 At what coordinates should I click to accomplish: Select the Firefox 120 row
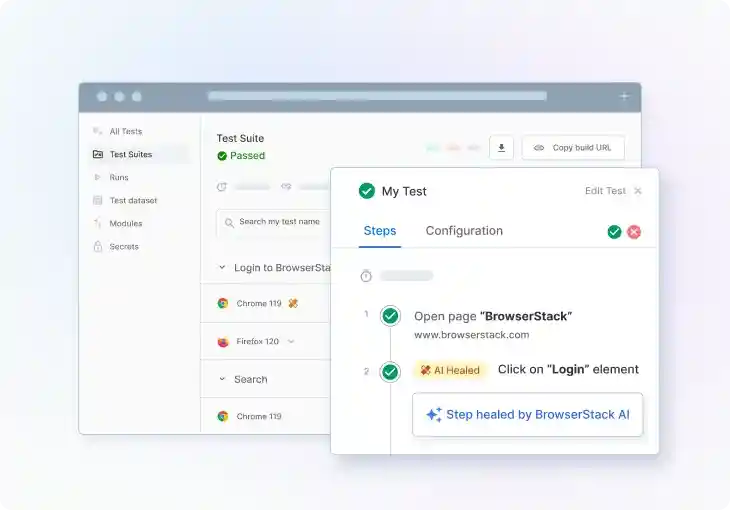click(x=265, y=341)
